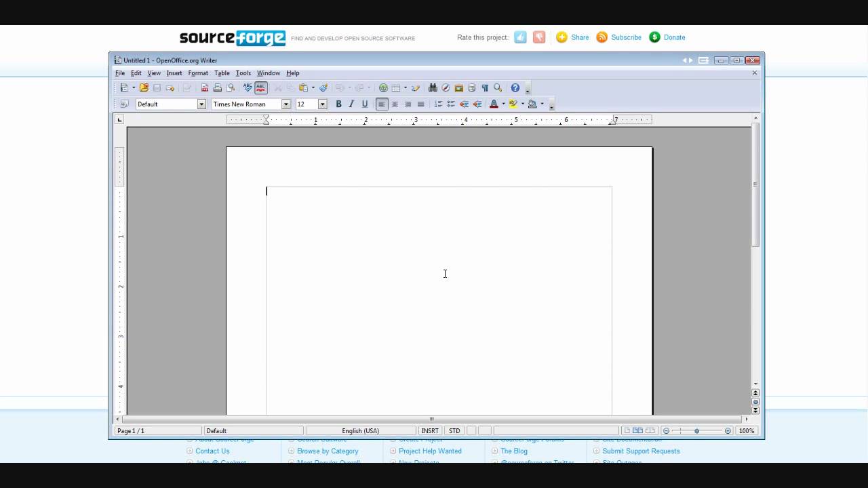The image size is (868, 488).
Task: Click Increase Indent icon
Action: pos(477,104)
